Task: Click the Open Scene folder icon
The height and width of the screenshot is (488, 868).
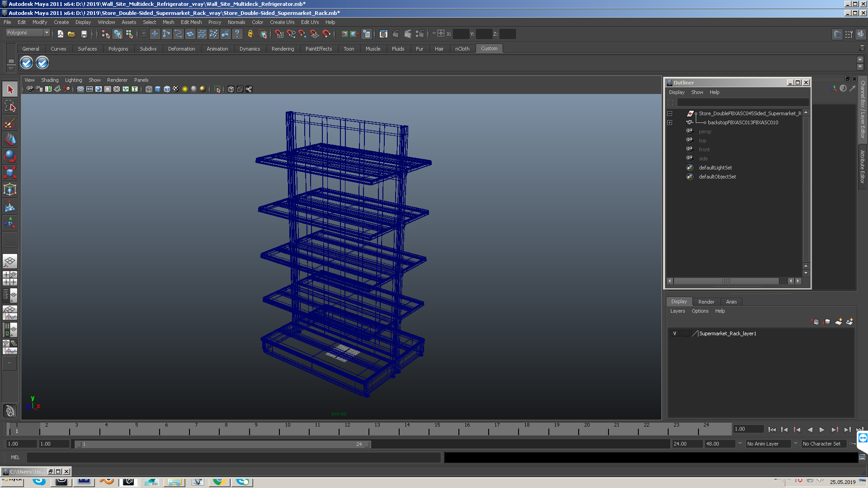Action: pyautogui.click(x=71, y=34)
